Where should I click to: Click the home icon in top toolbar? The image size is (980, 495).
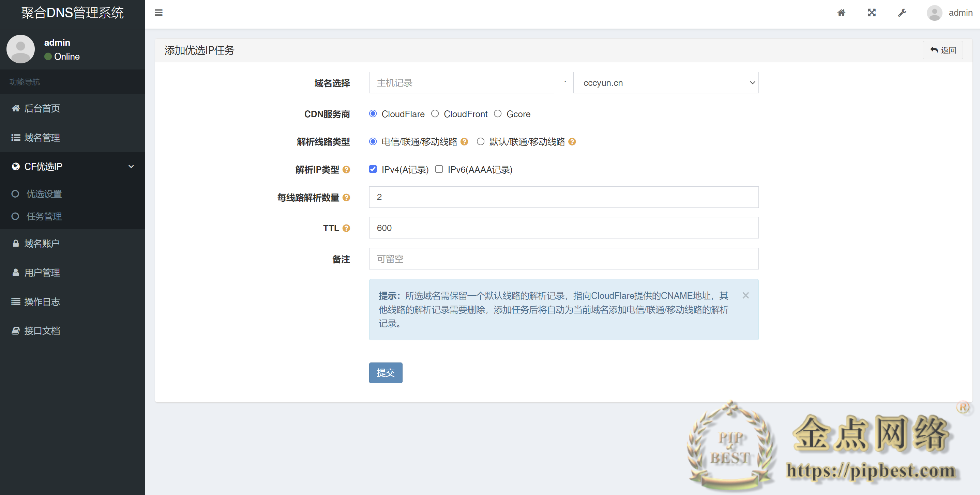[841, 13]
